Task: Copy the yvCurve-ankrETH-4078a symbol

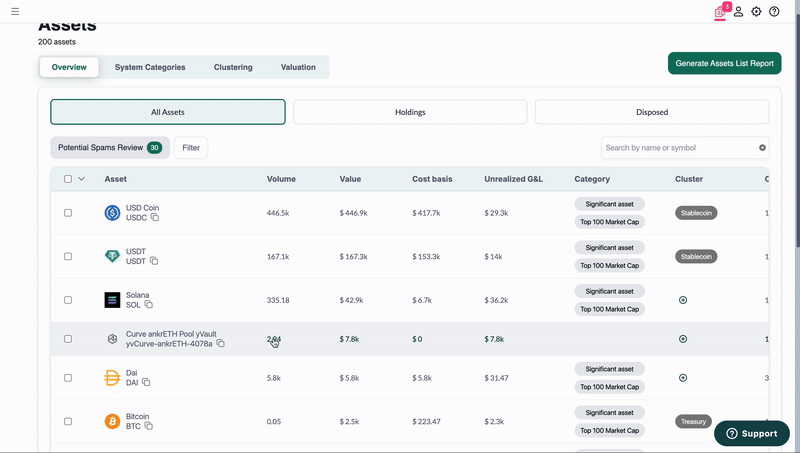Action: [220, 343]
